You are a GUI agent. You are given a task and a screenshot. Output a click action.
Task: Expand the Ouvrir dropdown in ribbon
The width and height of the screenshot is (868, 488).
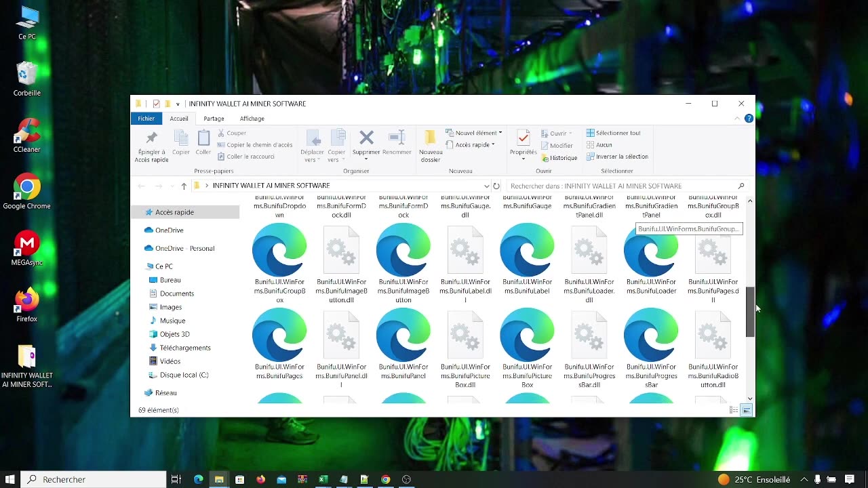(x=557, y=134)
